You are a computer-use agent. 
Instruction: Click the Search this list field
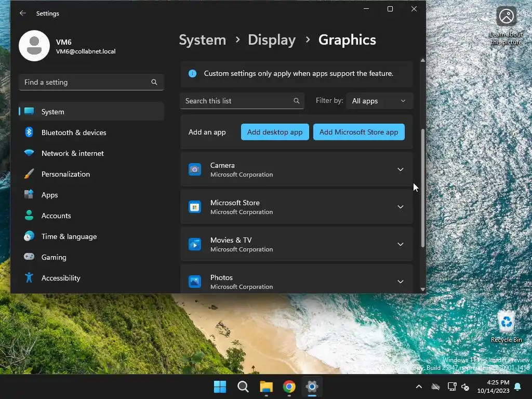point(242,101)
